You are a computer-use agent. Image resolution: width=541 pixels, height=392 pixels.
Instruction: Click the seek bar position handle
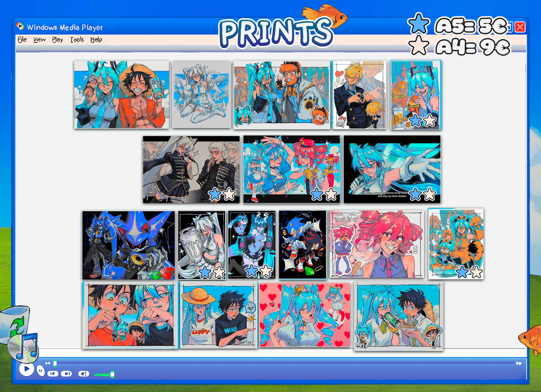(55, 363)
